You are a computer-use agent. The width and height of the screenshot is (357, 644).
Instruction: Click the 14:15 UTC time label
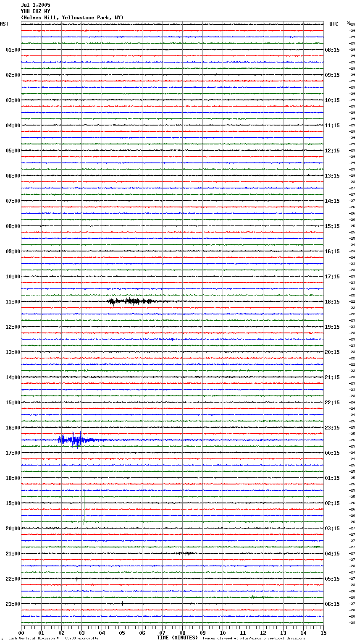click(x=332, y=201)
